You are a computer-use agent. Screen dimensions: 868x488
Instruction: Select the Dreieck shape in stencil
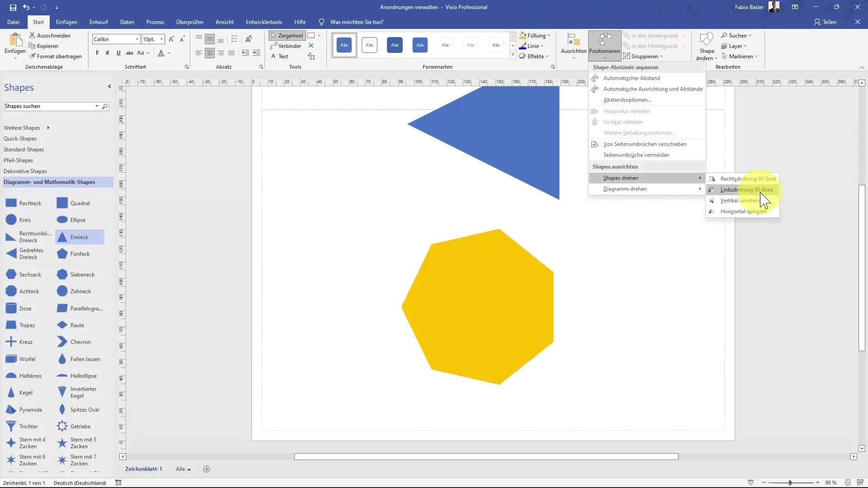tap(80, 237)
